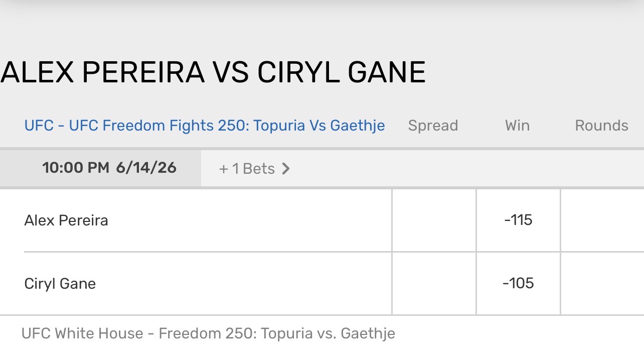Click CIRYL GANE in the large matchup heading
This screenshot has width=644, height=345.
click(x=341, y=72)
